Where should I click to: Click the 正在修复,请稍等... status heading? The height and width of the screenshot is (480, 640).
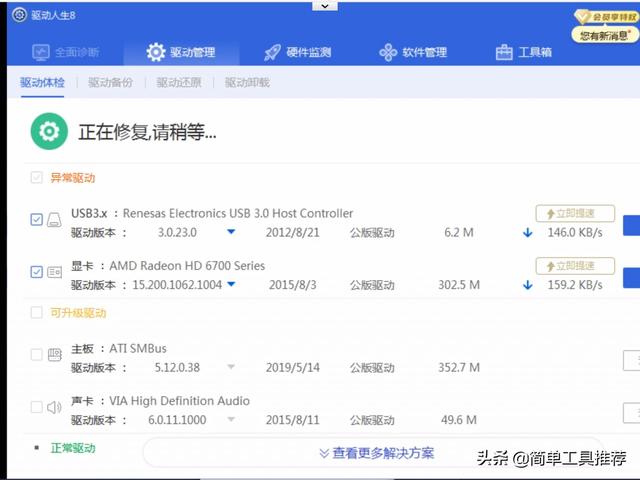[x=147, y=132]
